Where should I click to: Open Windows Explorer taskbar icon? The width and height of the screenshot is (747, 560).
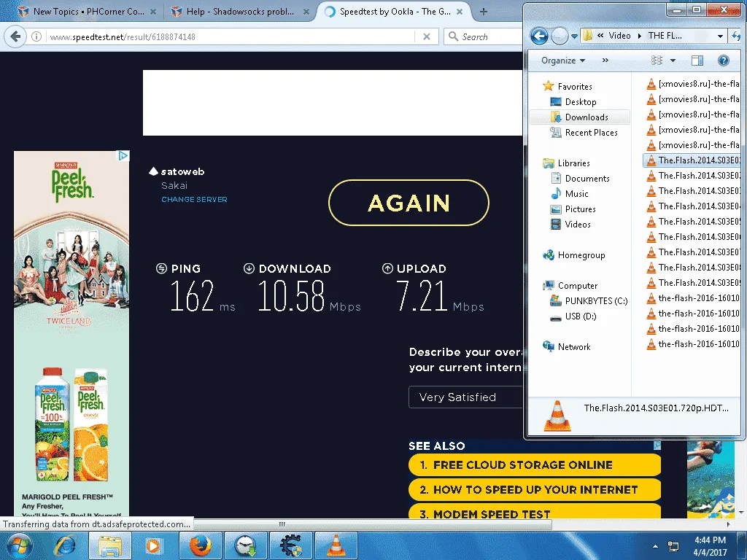coord(110,545)
